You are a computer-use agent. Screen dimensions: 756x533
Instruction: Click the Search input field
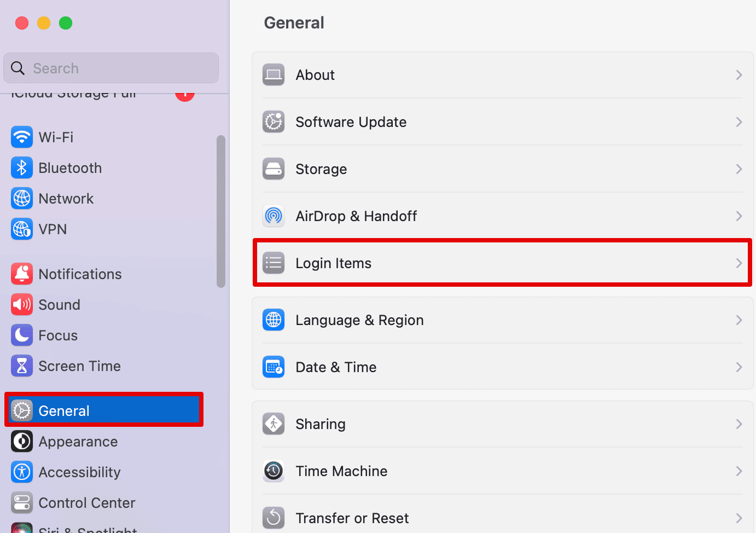(111, 68)
